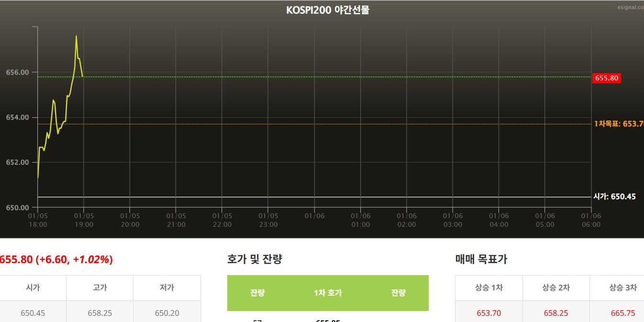Click the 01/06 02:00 time axis label
The image size is (644, 322).
pos(406,220)
